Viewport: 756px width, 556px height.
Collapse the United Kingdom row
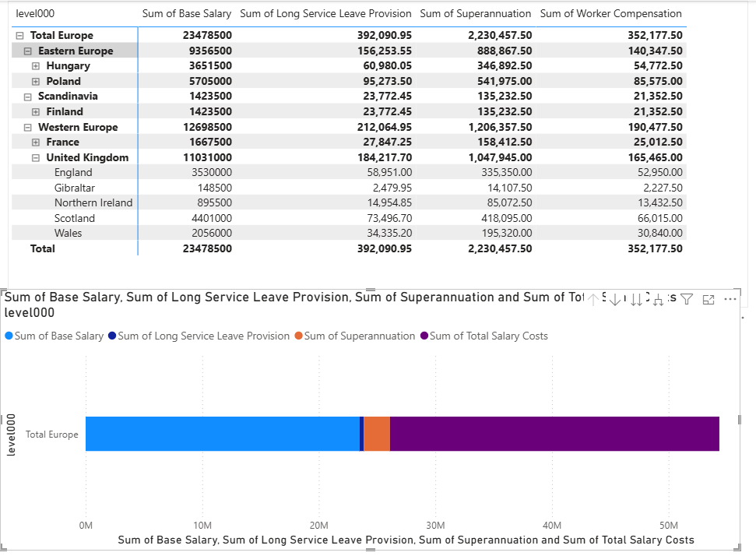[x=36, y=157]
